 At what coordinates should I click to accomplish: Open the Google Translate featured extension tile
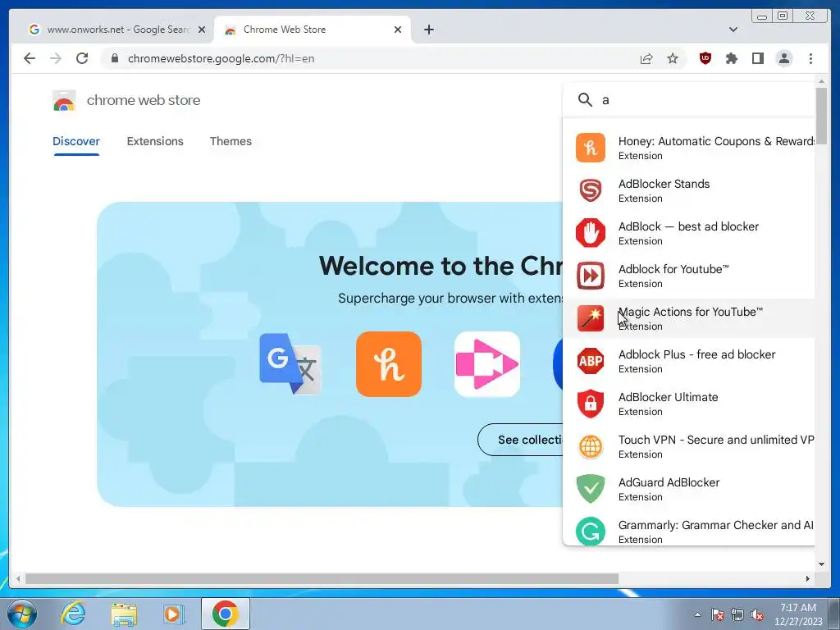[x=290, y=364]
